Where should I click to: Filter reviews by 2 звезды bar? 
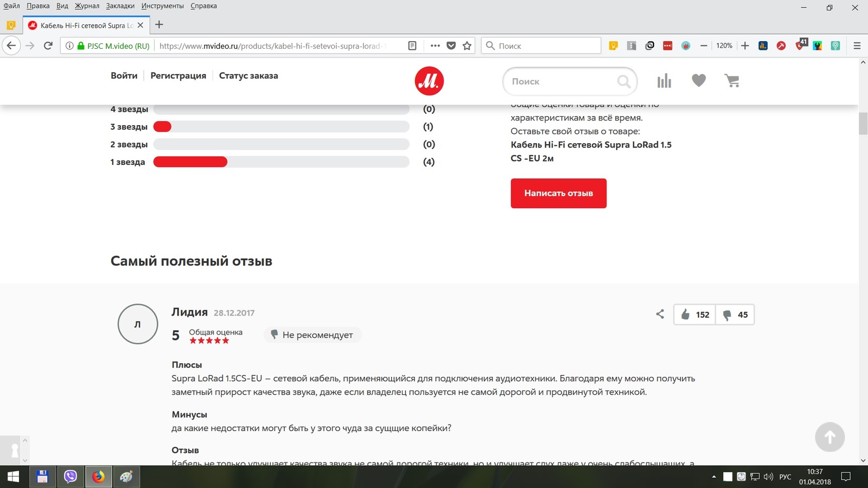(281, 144)
